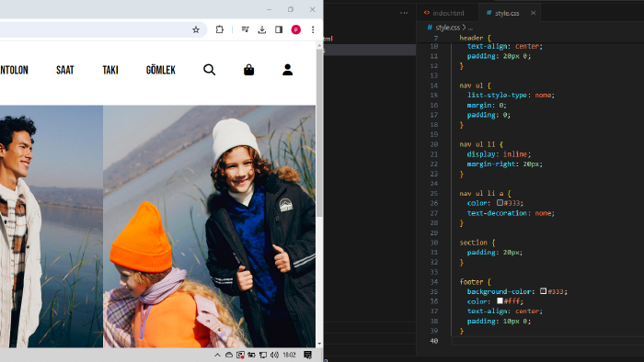Open Chrome downloads icon
This screenshot has width=644, height=362.
(261, 29)
